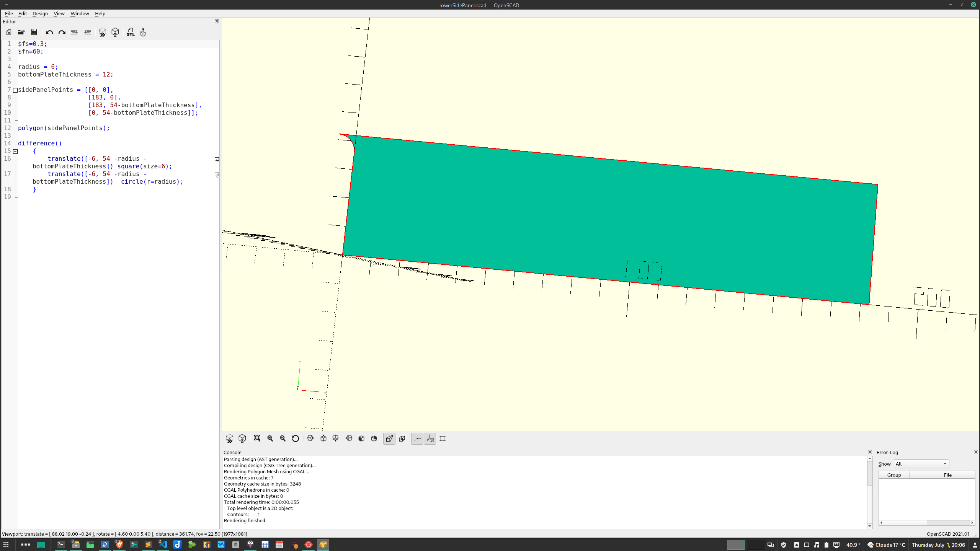The image size is (980, 551).
Task: Click the Group column header
Action: pos(894,475)
